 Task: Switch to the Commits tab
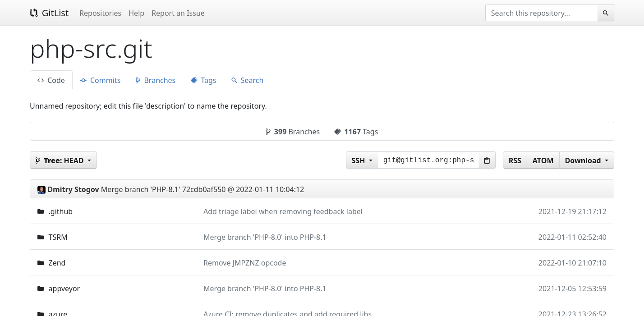pyautogui.click(x=100, y=80)
